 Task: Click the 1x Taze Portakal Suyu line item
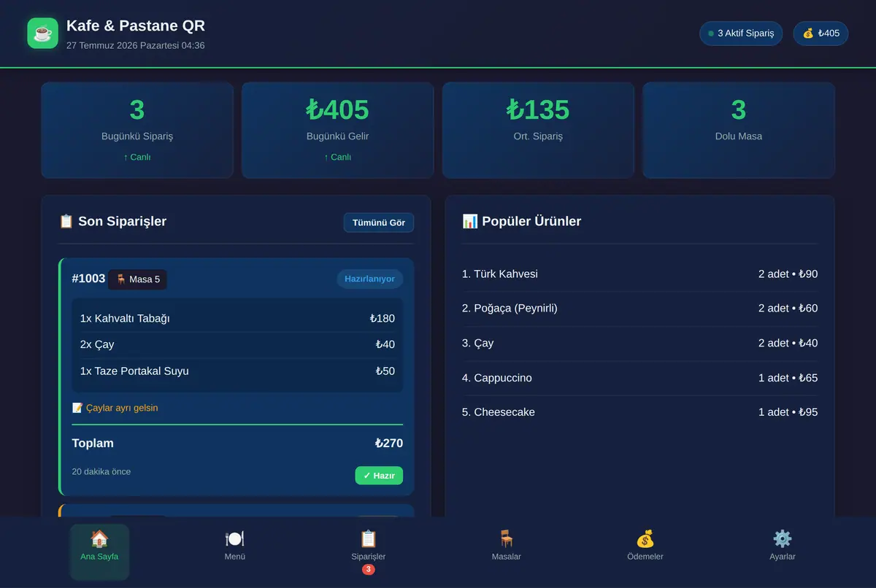coord(237,371)
